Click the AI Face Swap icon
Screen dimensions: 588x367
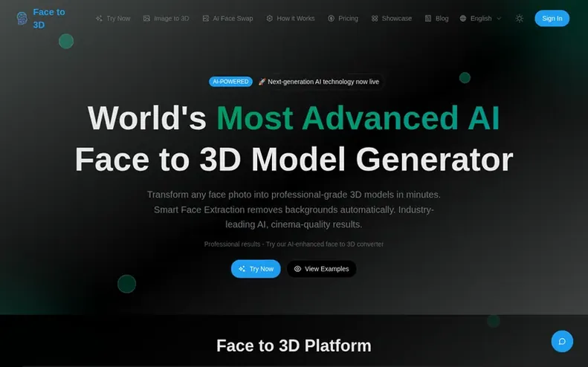206,19
